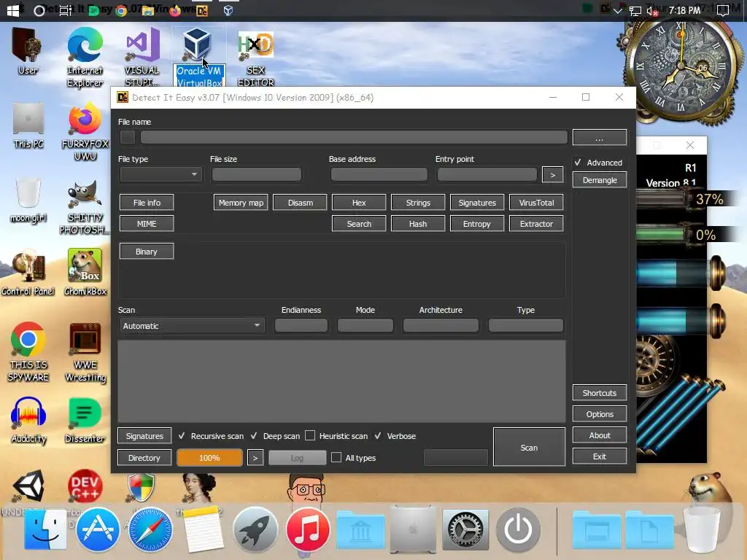Open the SEX EDITOR HxD shortcut
Image resolution: width=747 pixels, height=560 pixels.
click(256, 57)
